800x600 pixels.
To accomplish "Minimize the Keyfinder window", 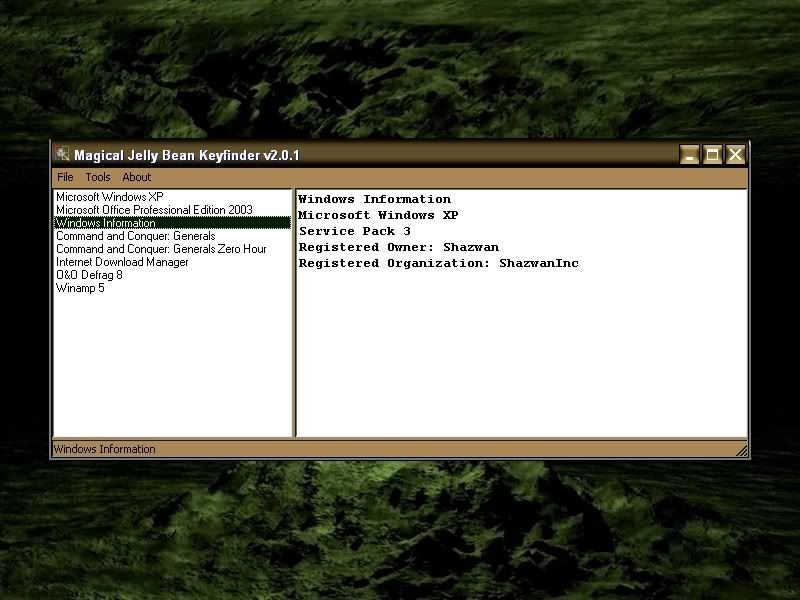I will click(689, 154).
